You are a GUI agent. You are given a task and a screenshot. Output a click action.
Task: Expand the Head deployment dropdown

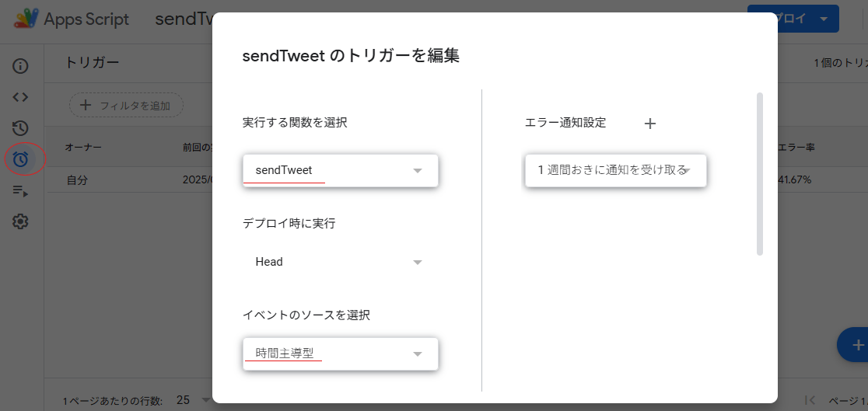tap(341, 262)
